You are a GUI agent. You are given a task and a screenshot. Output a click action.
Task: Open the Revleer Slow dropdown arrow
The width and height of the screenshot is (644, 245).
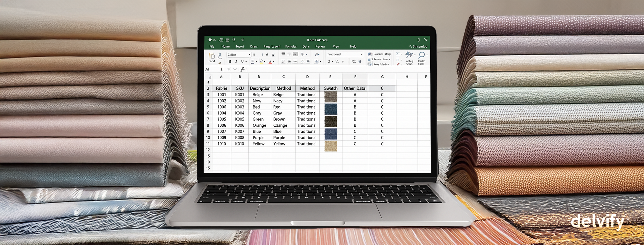[x=389, y=60]
